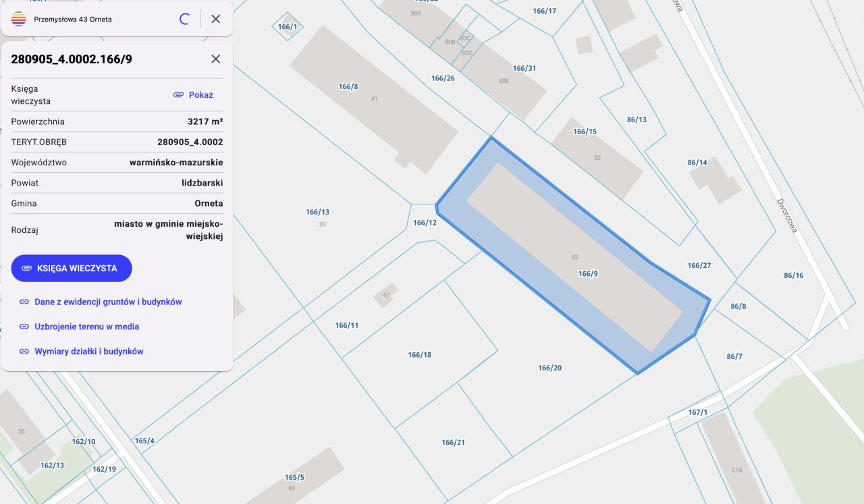This screenshot has height=504, width=864.
Task: Select parcel label 166/13 on map
Action: [x=317, y=212]
